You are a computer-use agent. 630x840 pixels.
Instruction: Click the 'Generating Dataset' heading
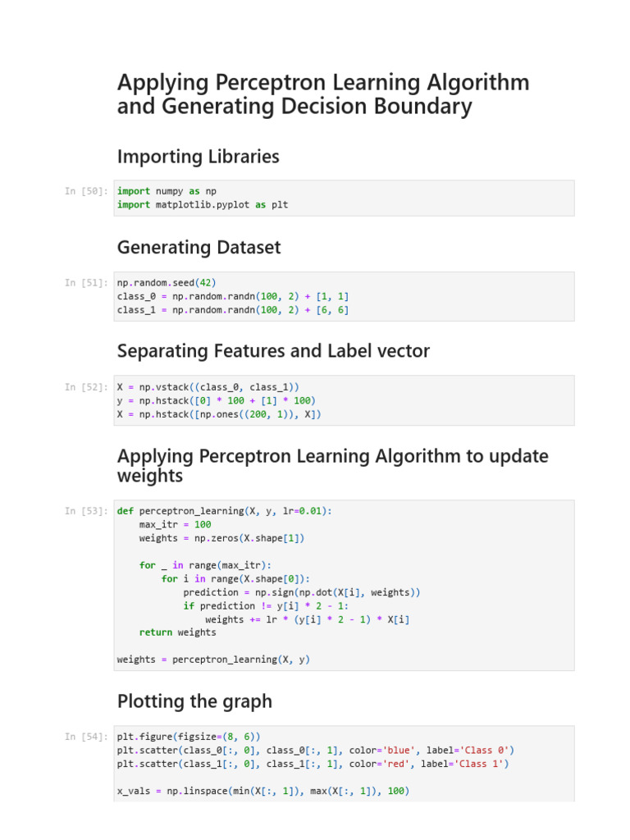[x=199, y=248]
